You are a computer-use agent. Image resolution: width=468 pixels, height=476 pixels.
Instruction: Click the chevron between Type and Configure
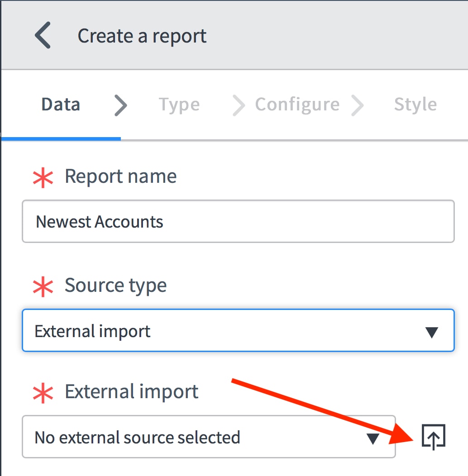click(x=238, y=105)
